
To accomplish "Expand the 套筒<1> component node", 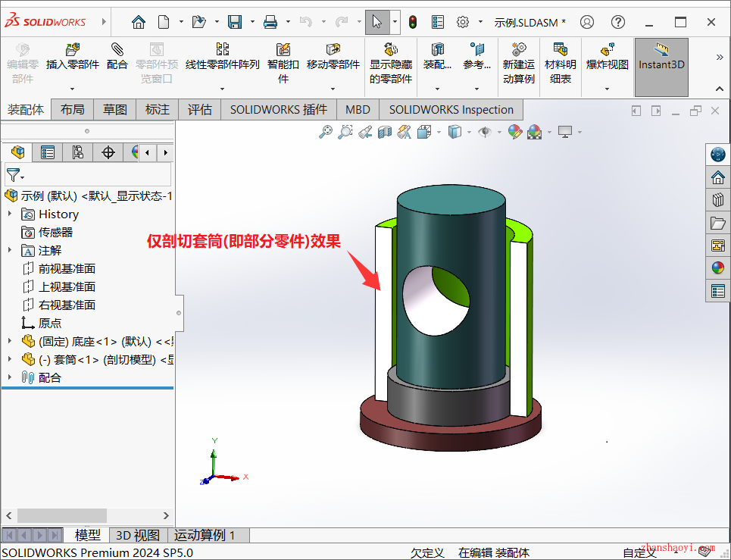I will (x=10, y=359).
